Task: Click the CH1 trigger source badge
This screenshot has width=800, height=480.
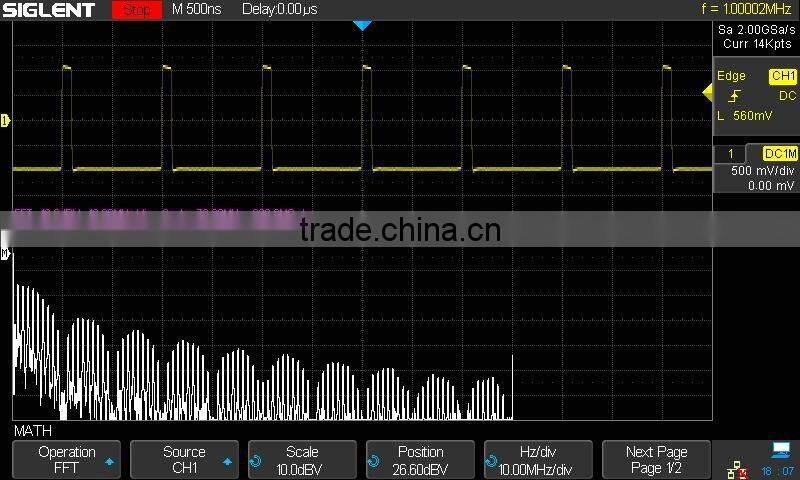Action: (783, 76)
